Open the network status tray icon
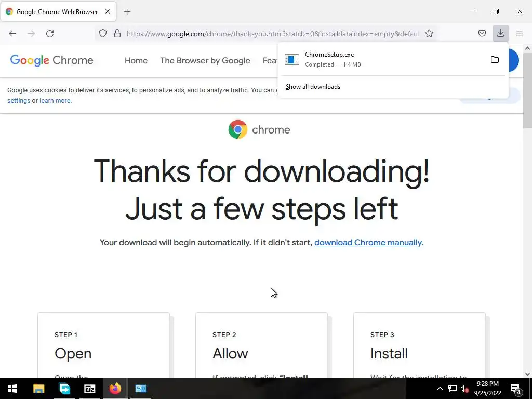The height and width of the screenshot is (399, 532). [453, 389]
